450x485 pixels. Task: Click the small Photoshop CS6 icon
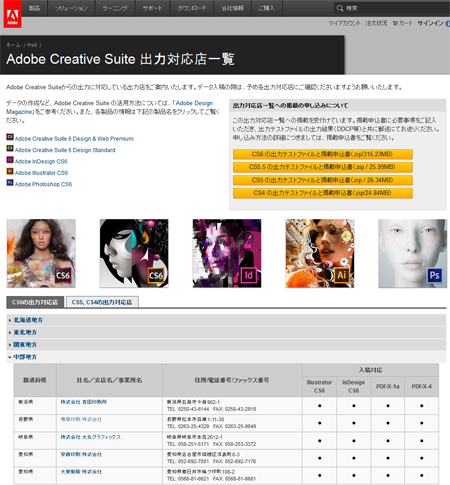(x=10, y=183)
